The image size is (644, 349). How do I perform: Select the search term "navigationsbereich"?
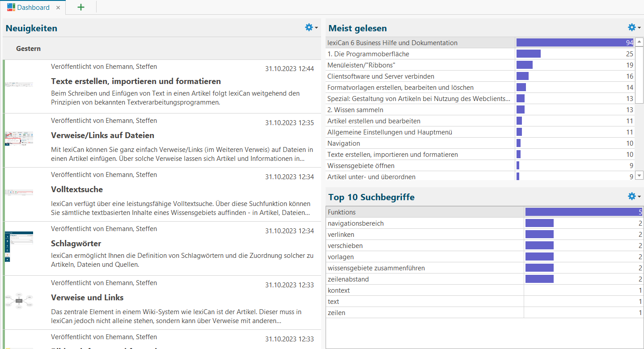click(x=484, y=223)
